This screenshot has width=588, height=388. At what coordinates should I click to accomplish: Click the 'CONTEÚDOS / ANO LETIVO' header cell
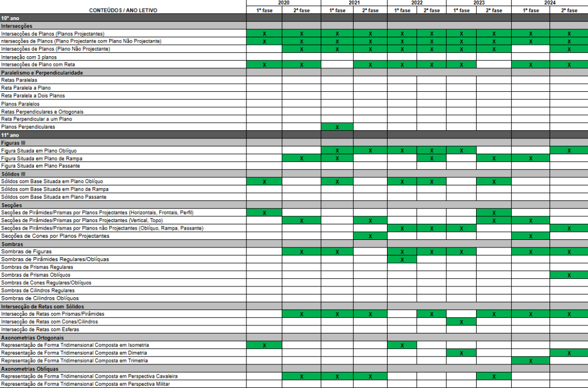(123, 10)
